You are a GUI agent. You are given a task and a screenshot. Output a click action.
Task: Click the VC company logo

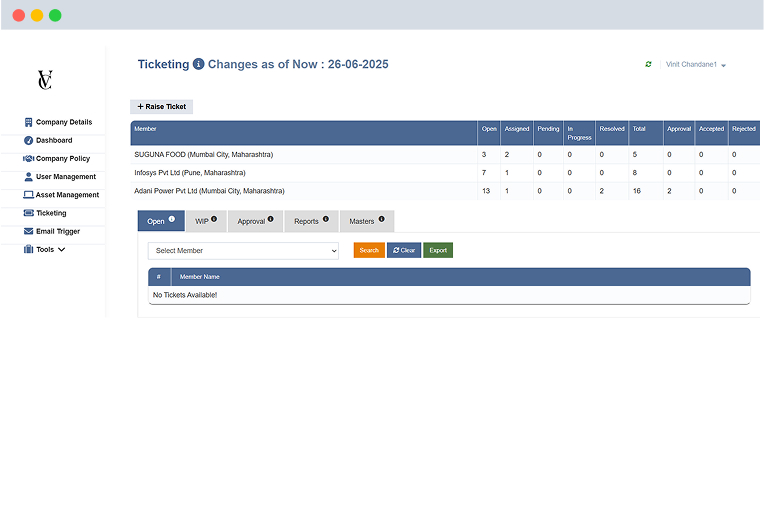tap(44, 80)
